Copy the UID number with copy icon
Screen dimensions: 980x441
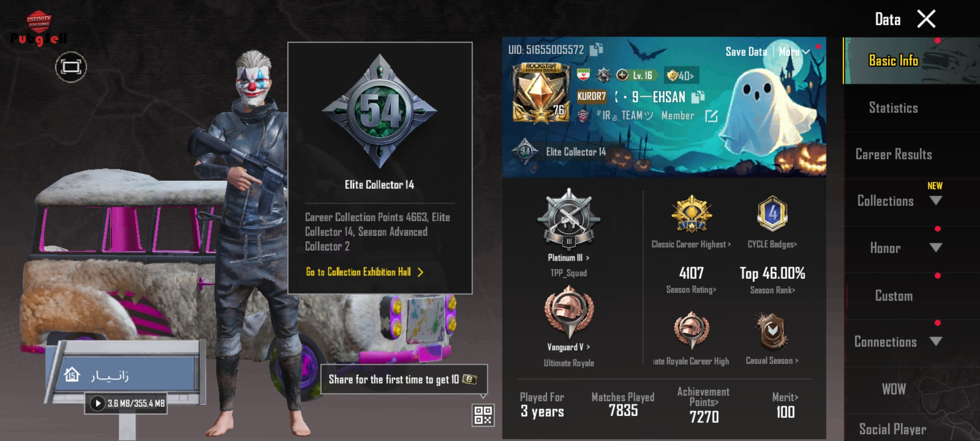596,49
